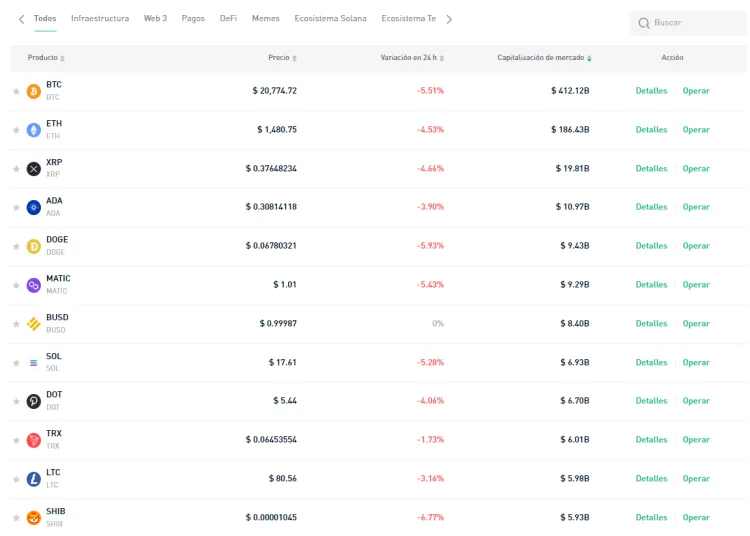Sort by the Producto column
750x536 pixels.
pyautogui.click(x=46, y=58)
